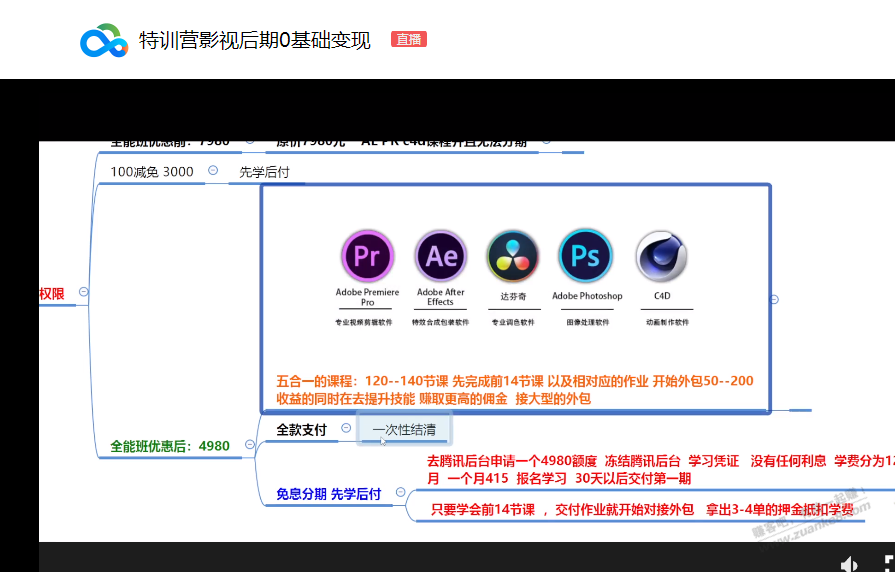Click the 动画制作软件 label
The height and width of the screenshot is (572, 895).
pyautogui.click(x=667, y=323)
